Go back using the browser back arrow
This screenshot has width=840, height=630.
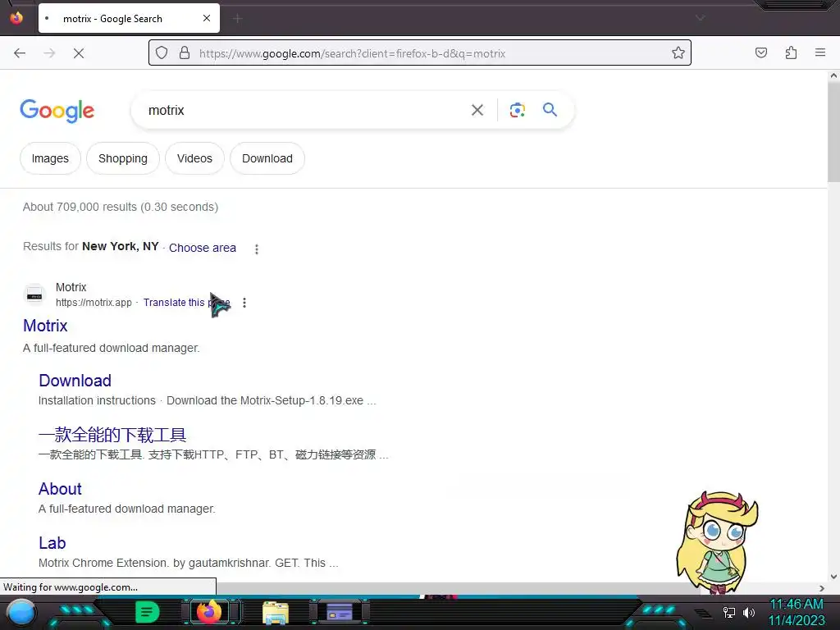(x=20, y=53)
